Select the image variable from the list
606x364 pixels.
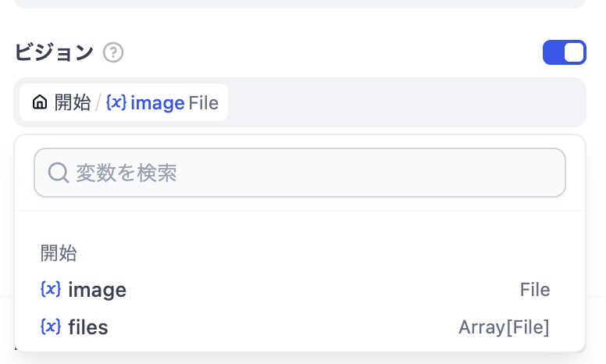coord(98,291)
